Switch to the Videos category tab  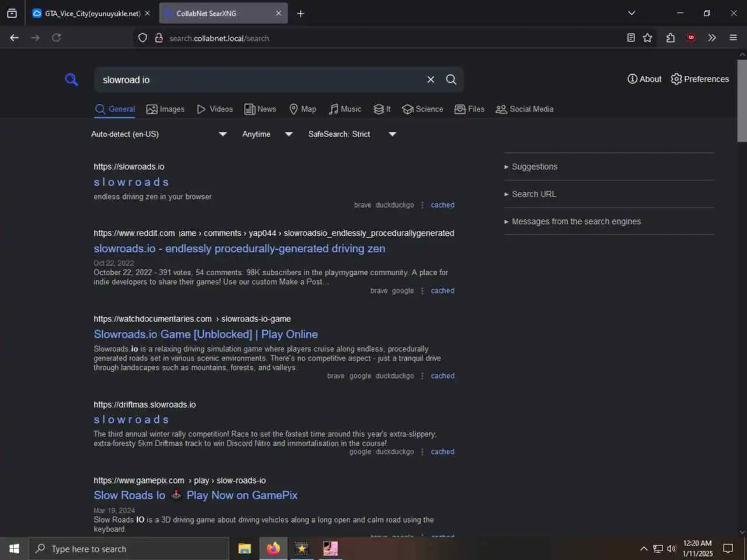(215, 109)
